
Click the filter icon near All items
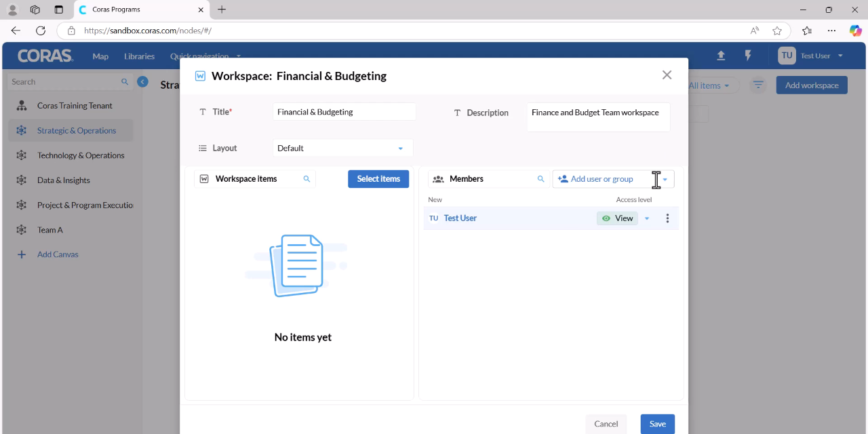758,85
